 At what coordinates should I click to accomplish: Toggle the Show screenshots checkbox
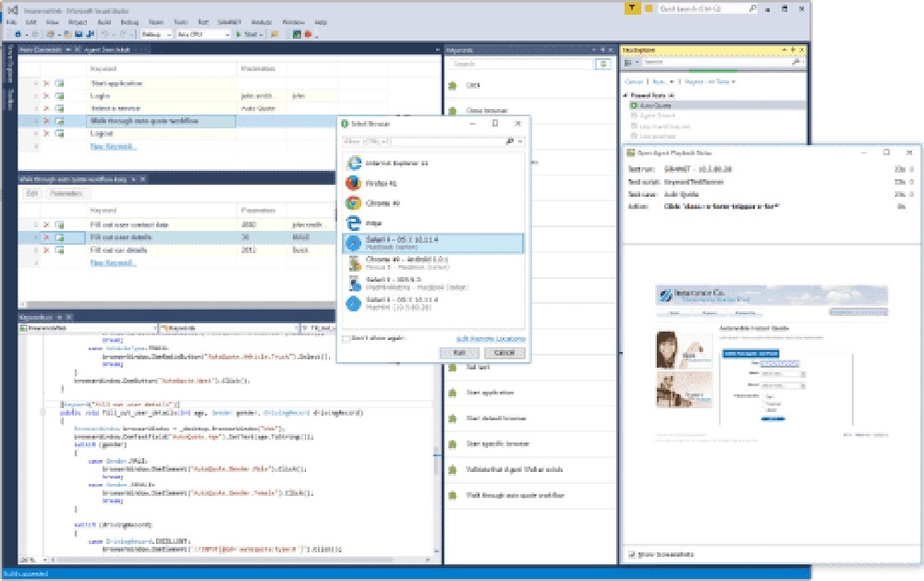(632, 554)
